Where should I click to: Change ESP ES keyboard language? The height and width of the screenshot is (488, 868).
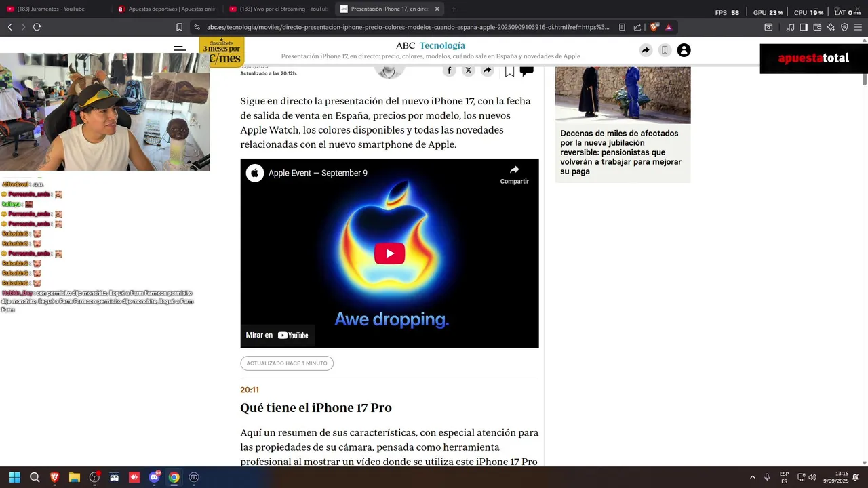coord(785,477)
